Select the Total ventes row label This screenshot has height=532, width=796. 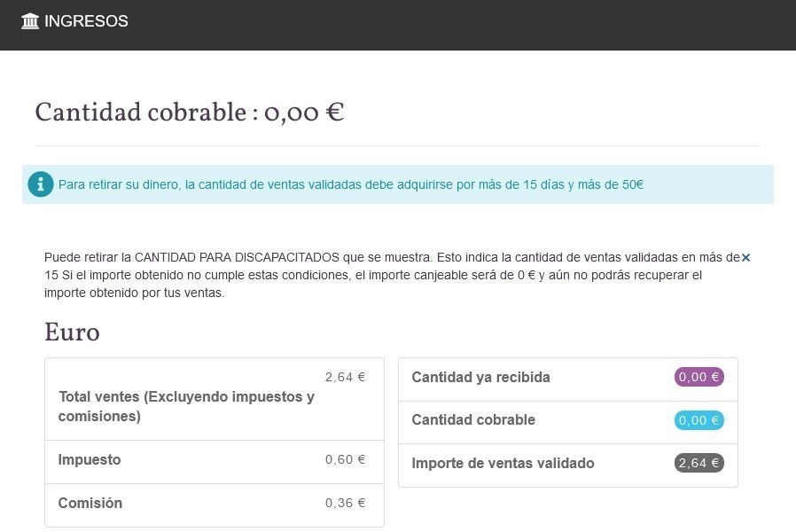pos(186,406)
